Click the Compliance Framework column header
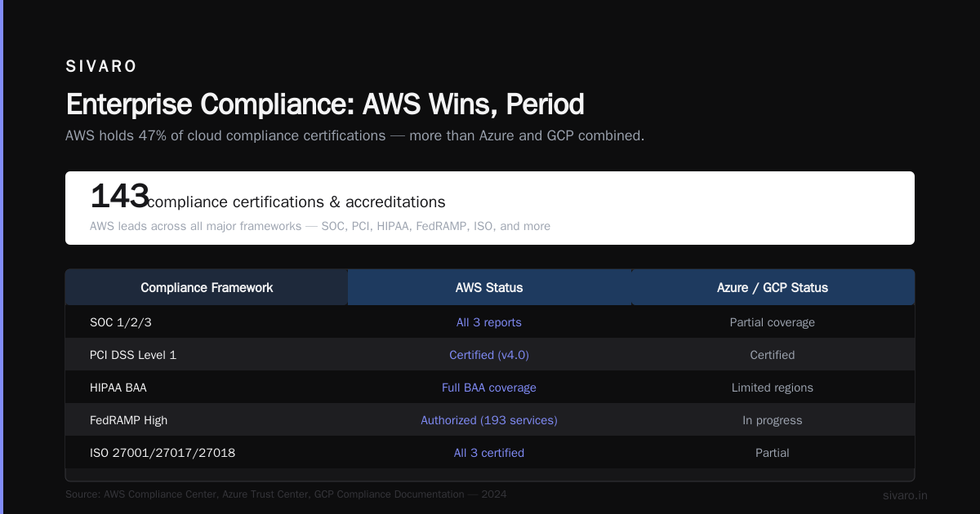Viewport: 980px width, 514px height. [207, 287]
